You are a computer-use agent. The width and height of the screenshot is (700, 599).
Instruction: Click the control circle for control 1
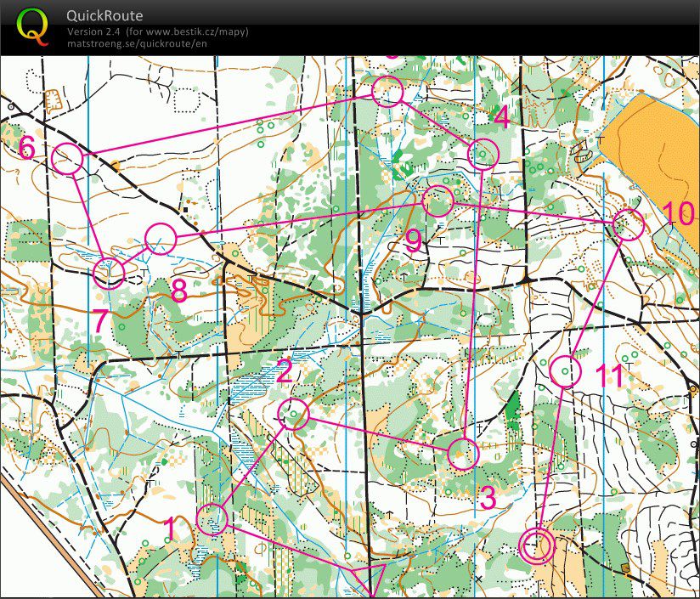tap(212, 519)
